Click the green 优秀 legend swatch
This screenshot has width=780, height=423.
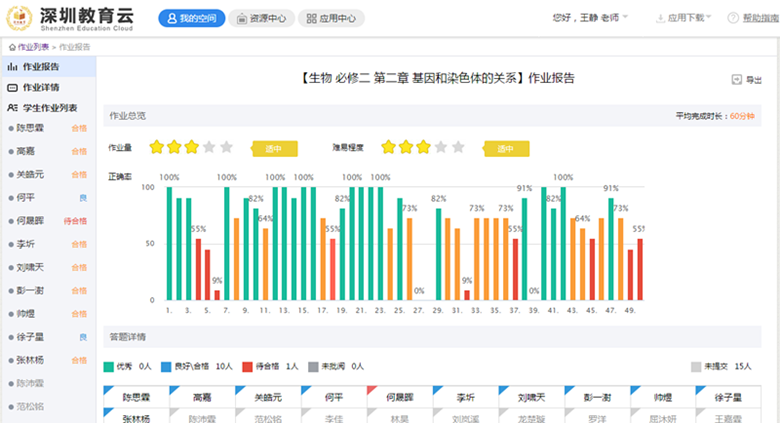108,367
